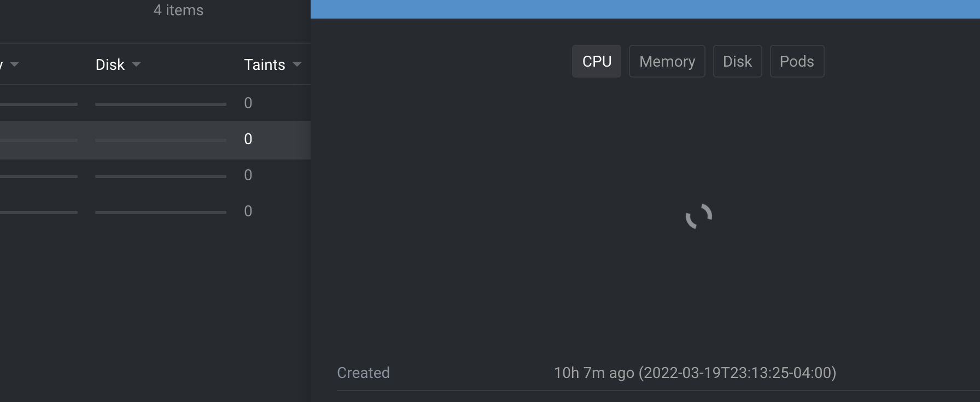Select the third row showing zero taints
The image size is (980, 402).
point(153,175)
